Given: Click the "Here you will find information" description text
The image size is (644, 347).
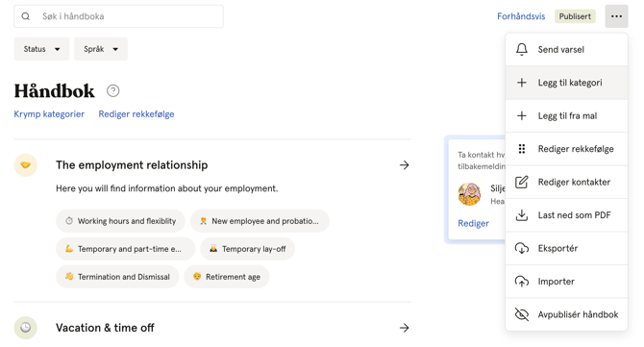Looking at the screenshot, I should [166, 188].
